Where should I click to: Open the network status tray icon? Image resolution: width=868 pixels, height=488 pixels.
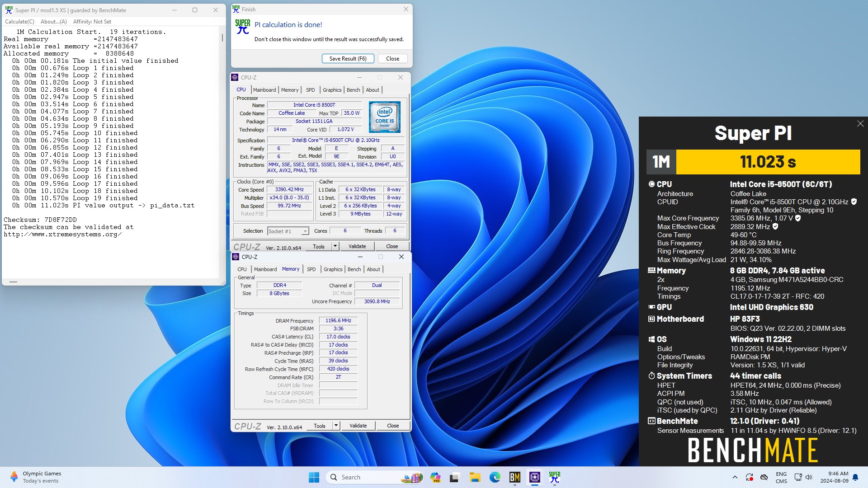point(798,477)
